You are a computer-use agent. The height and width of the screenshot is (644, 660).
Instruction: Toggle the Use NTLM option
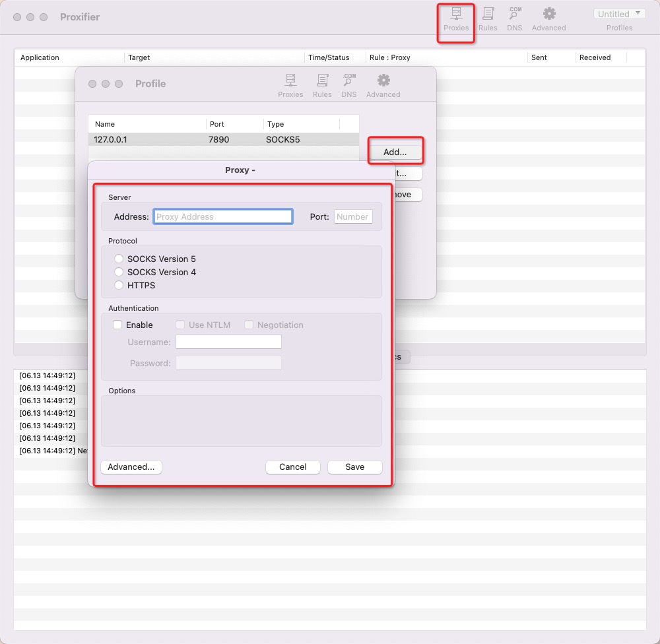click(180, 325)
